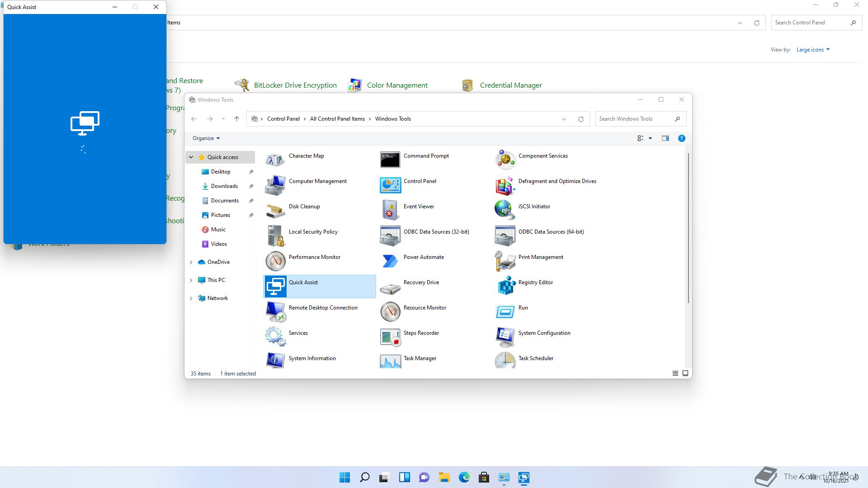The height and width of the screenshot is (488, 868).
Task: Select Music in navigation pane
Action: [x=218, y=230]
